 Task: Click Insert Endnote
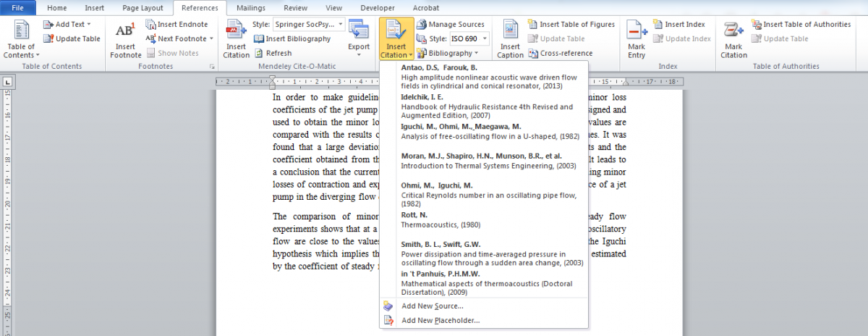coord(176,25)
